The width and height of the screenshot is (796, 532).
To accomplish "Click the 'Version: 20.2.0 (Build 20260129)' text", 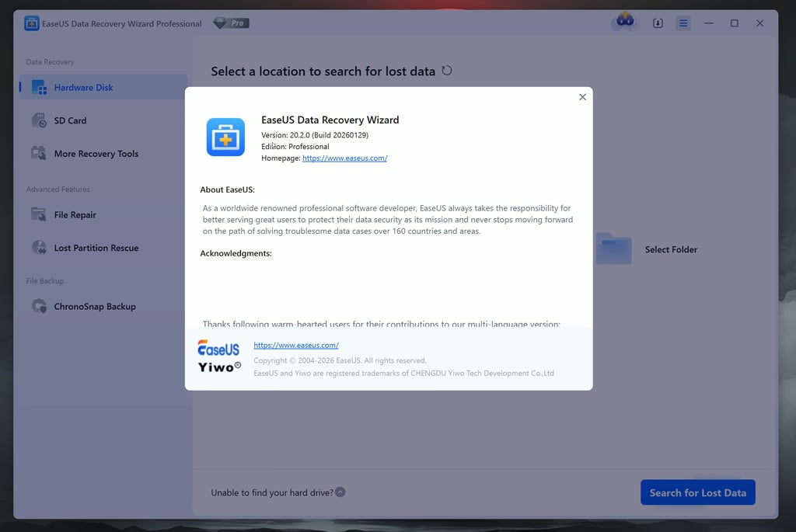I will (x=315, y=135).
